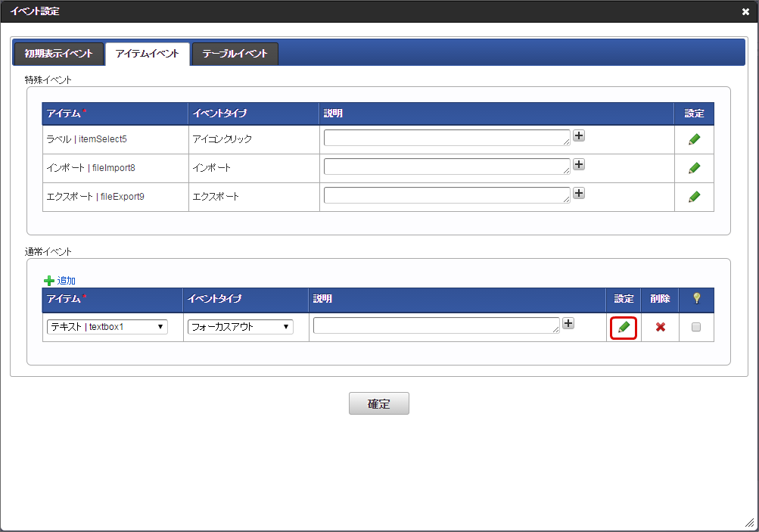Image resolution: width=759 pixels, height=532 pixels.
Task: Delete the textbox1 event with red X
Action: pos(660,327)
